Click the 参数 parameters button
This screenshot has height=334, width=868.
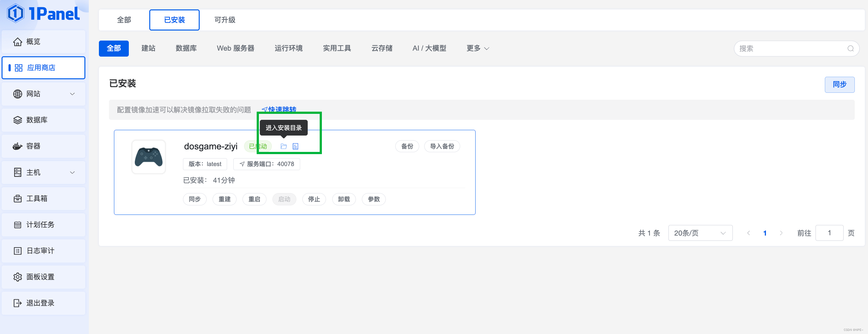coord(374,199)
